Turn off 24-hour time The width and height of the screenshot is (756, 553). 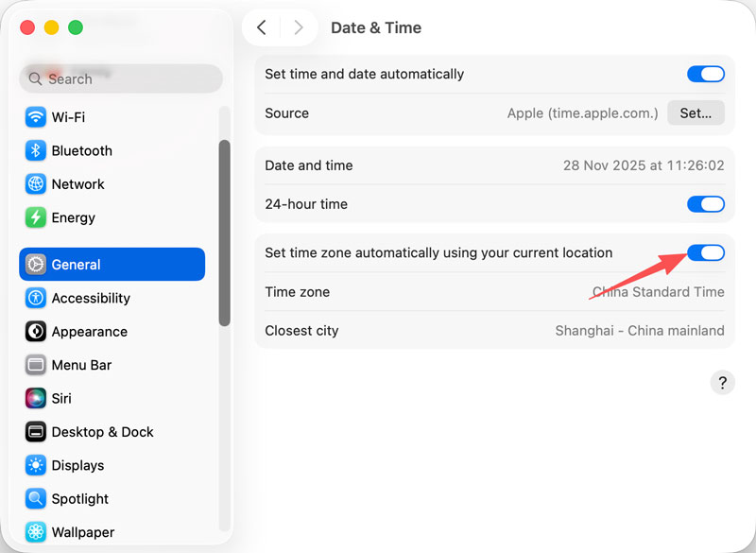click(x=706, y=204)
